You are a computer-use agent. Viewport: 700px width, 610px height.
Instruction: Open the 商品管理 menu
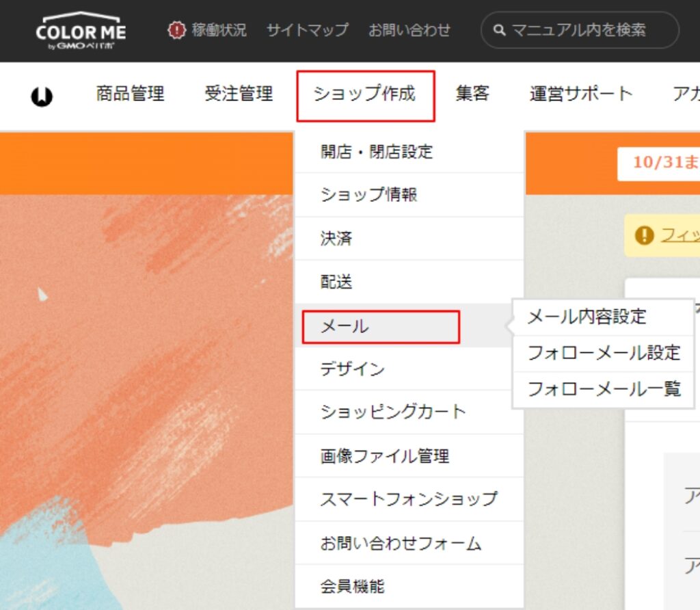pos(130,94)
